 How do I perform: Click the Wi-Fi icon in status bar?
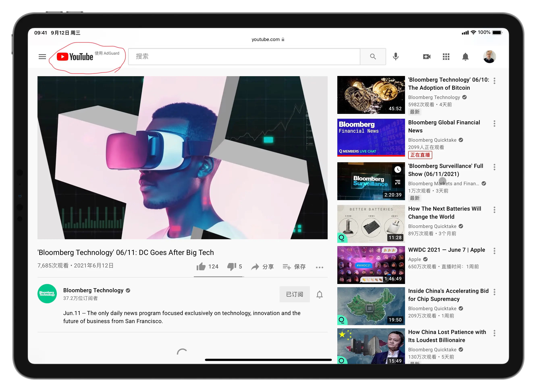coord(473,32)
